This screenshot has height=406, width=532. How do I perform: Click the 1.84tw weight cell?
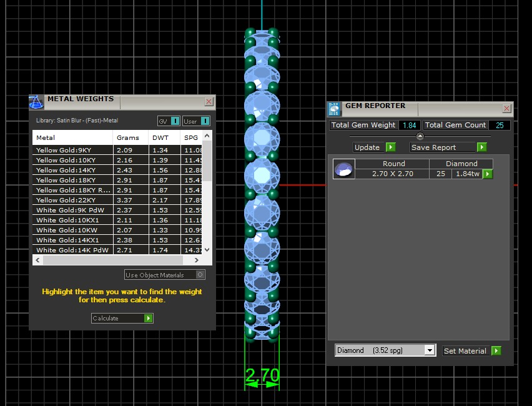[x=468, y=174]
